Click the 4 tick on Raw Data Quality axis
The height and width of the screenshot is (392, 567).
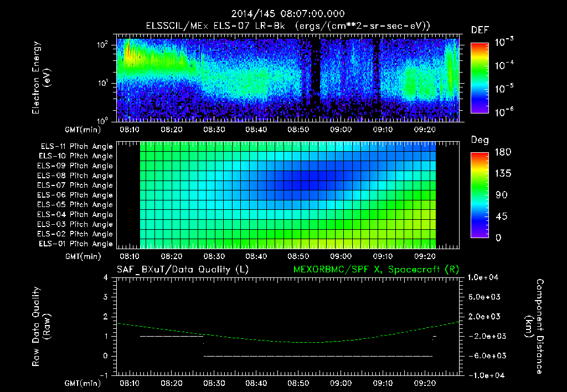[106, 277]
